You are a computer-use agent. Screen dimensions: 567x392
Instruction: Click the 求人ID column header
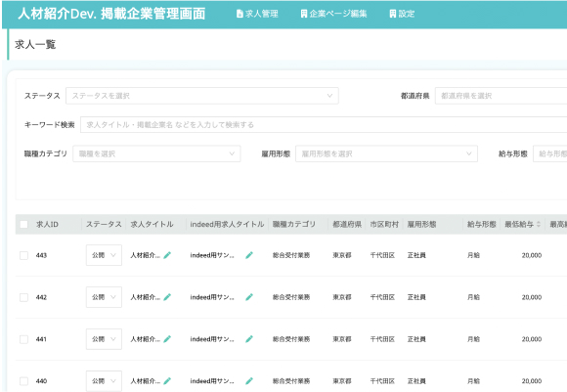[x=47, y=224]
